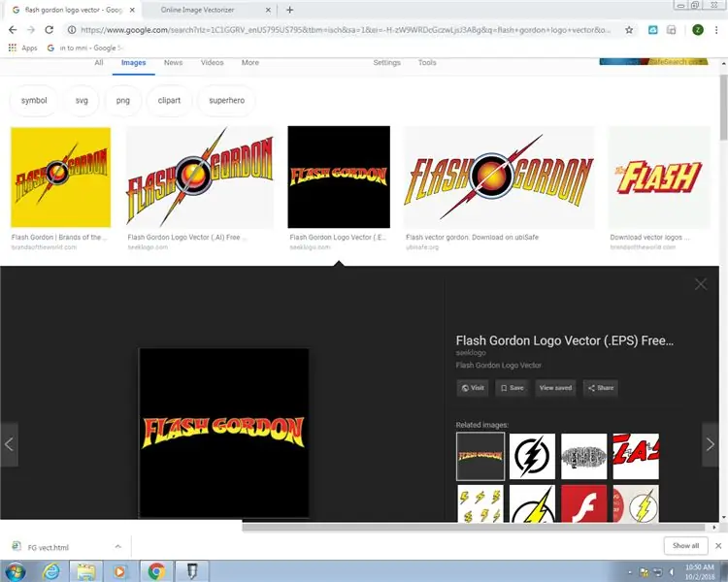Open the seeklogo .AI Flash Gordon thumbnail
This screenshot has height=582, width=728.
200,178
